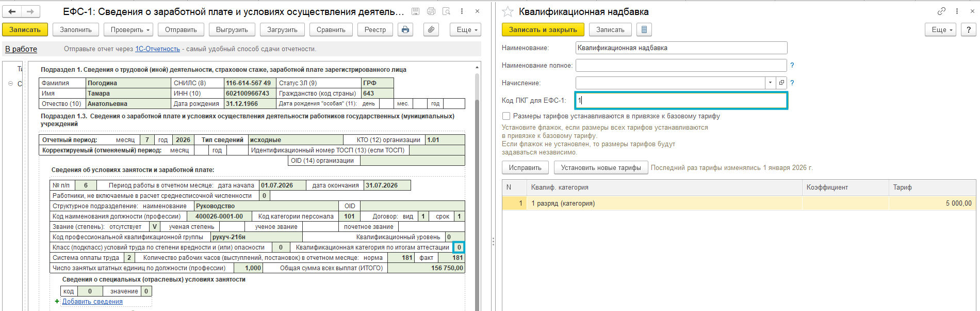
Task: Copy link via chain icon in Квалификационная надбавка
Action: 941,11
